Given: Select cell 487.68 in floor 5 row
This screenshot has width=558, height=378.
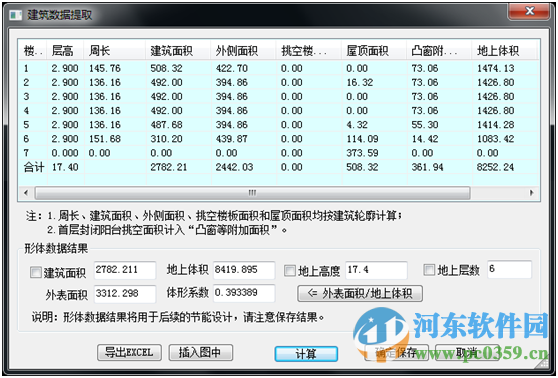Looking at the screenshot, I should 166,125.
